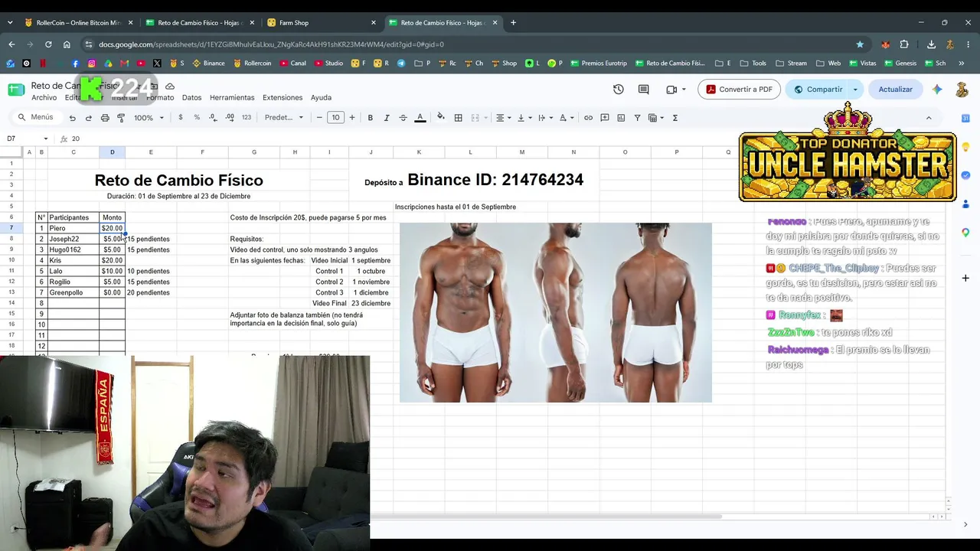This screenshot has width=980, height=551.
Task: Open the Premios Eurotrip bookmark
Action: 598,64
